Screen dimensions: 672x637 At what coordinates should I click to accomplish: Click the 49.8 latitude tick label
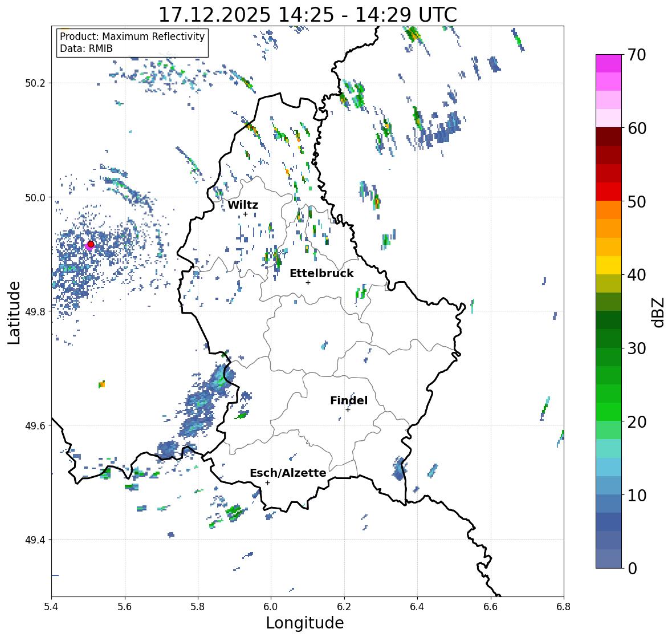coord(35,311)
